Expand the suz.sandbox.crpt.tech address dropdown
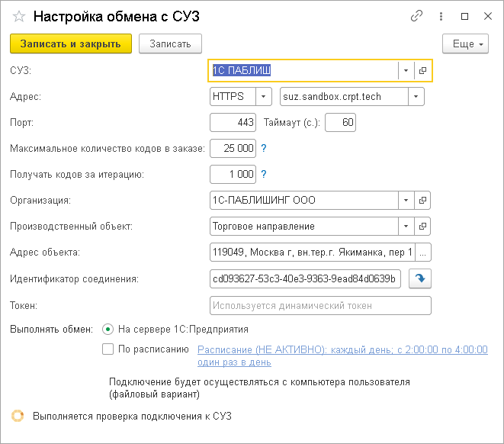 [x=416, y=97]
